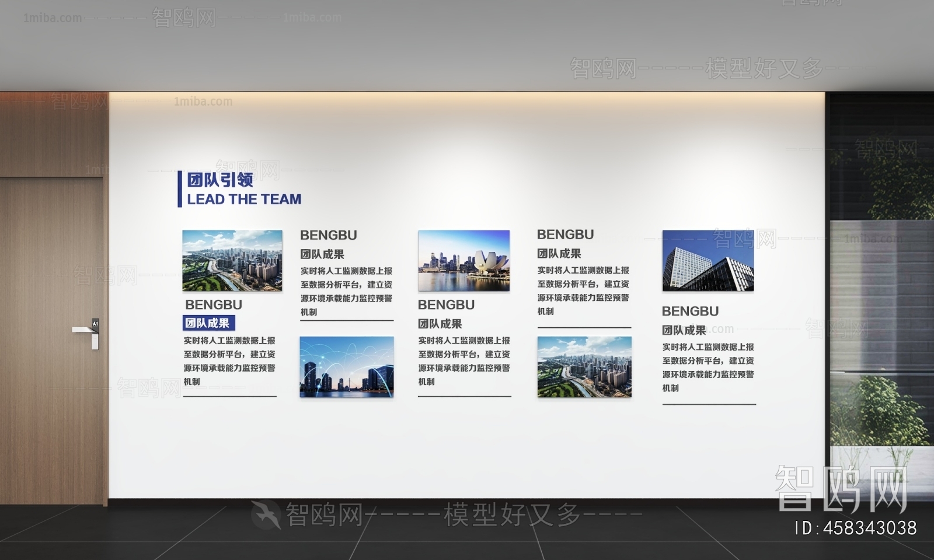Select the night skyline photo with network arcs
Screen dimensions: 934x560
pos(347,367)
